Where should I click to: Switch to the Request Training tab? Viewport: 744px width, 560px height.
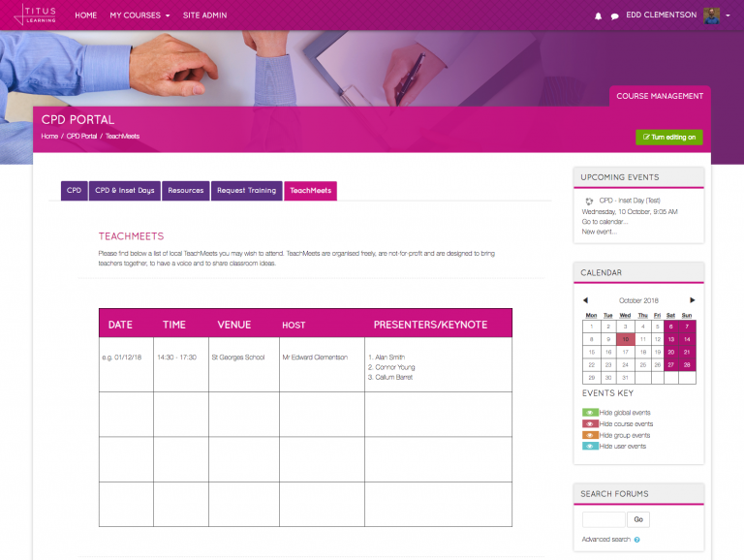click(x=246, y=191)
